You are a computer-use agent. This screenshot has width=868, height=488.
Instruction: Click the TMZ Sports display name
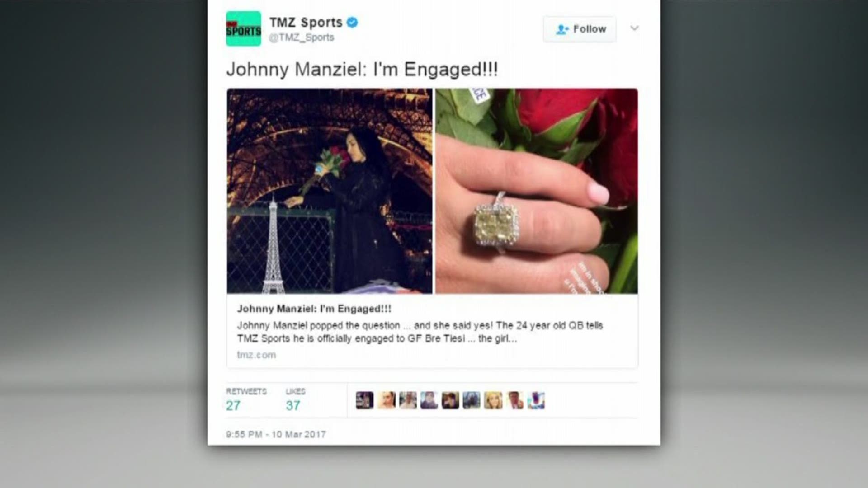pos(306,22)
